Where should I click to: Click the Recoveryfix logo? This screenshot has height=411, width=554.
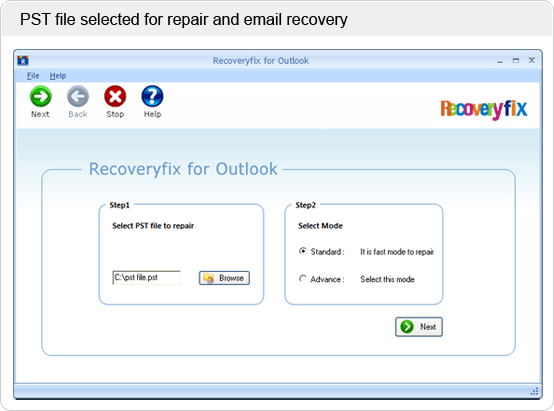pos(484,109)
